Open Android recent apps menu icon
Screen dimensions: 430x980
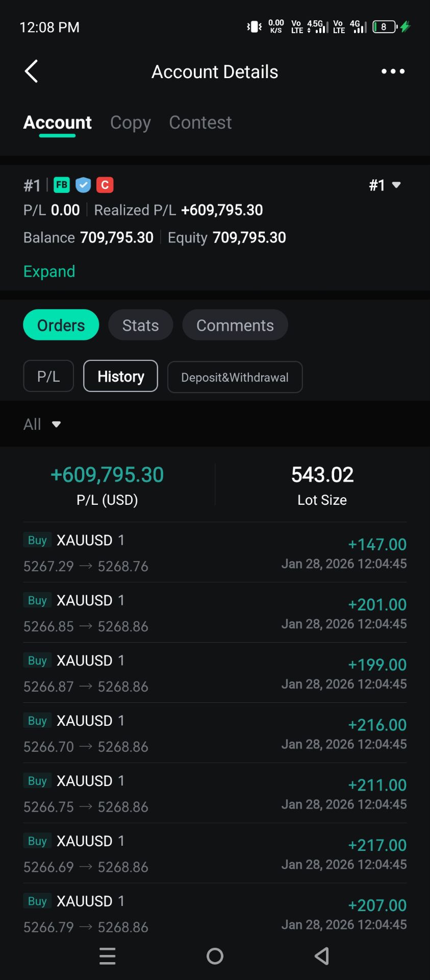[x=107, y=956]
